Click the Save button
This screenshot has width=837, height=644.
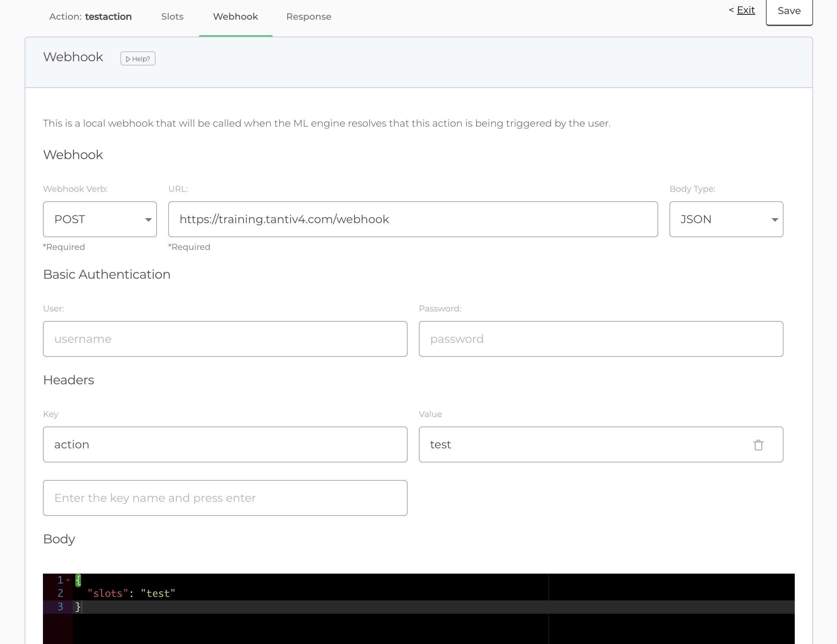click(789, 11)
